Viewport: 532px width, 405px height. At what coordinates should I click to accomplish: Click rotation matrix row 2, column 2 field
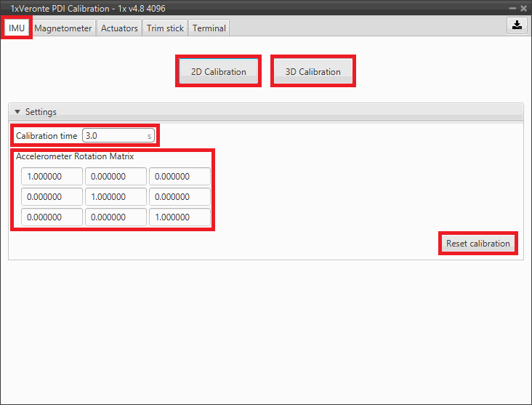[116, 197]
